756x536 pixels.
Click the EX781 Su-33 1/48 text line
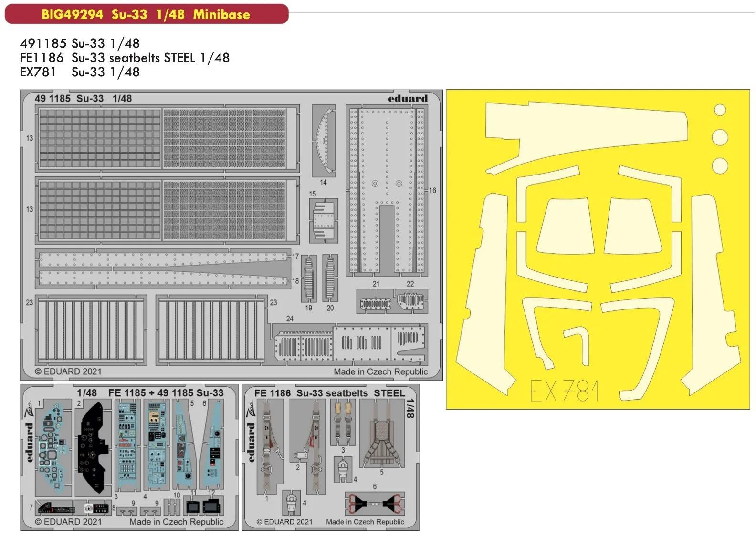pos(80,72)
